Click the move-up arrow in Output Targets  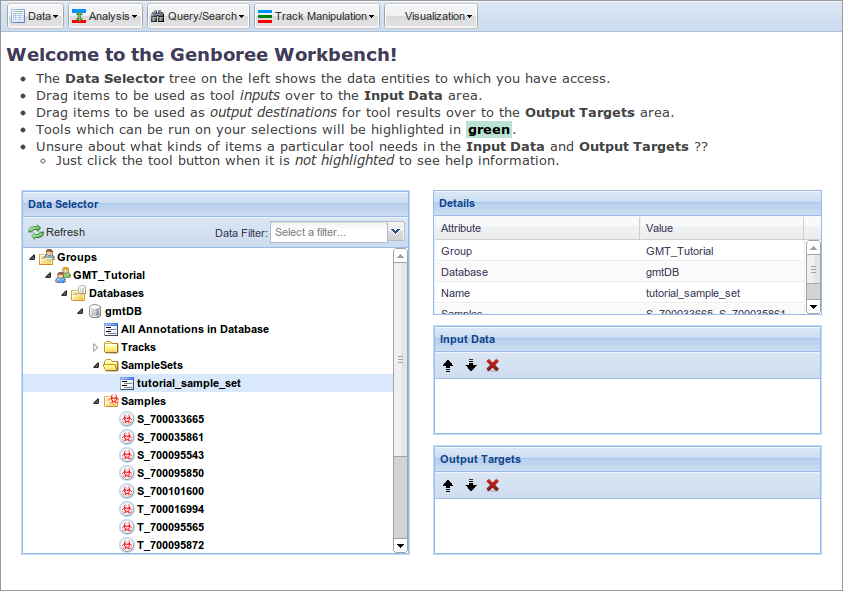(x=448, y=486)
